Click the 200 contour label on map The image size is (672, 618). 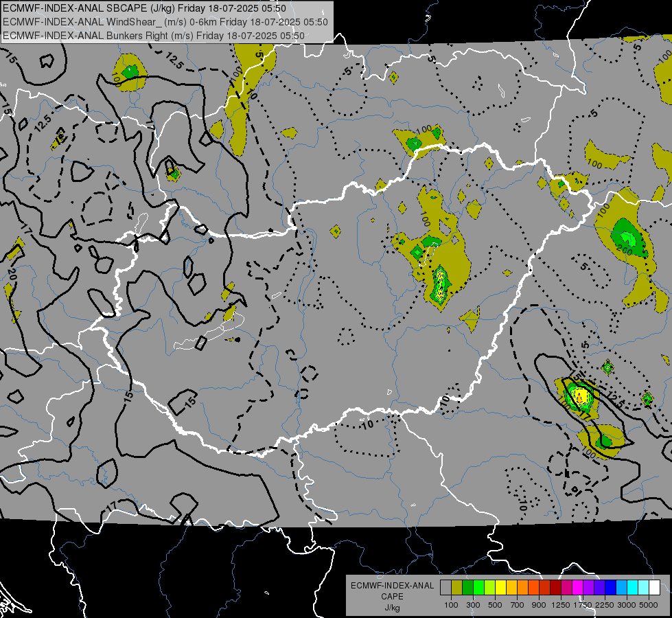tap(625, 249)
